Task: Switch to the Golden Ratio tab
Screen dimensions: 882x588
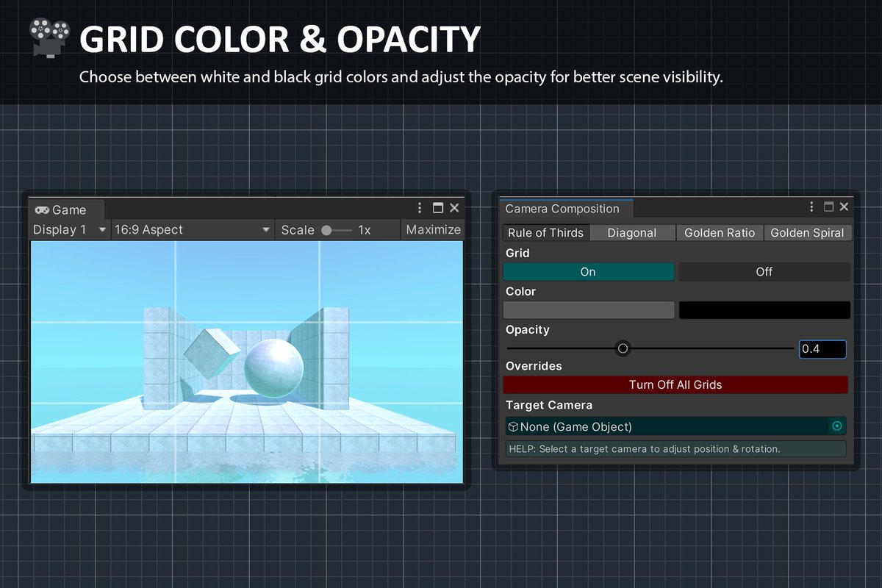Action: point(720,233)
